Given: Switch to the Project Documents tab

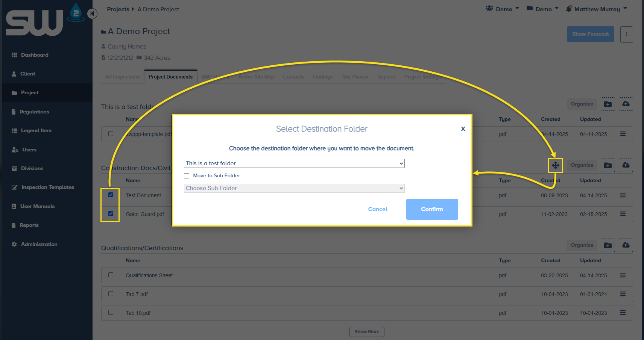Looking at the screenshot, I should (x=170, y=77).
